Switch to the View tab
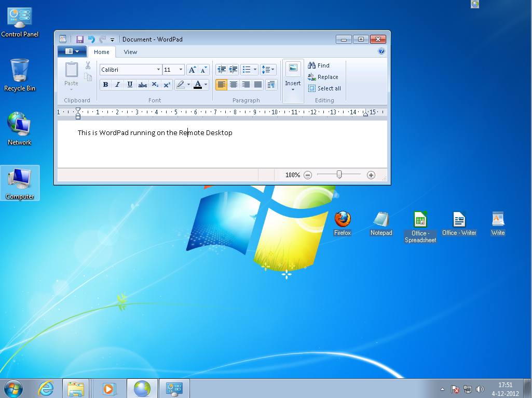The width and height of the screenshot is (532, 398). [x=130, y=52]
